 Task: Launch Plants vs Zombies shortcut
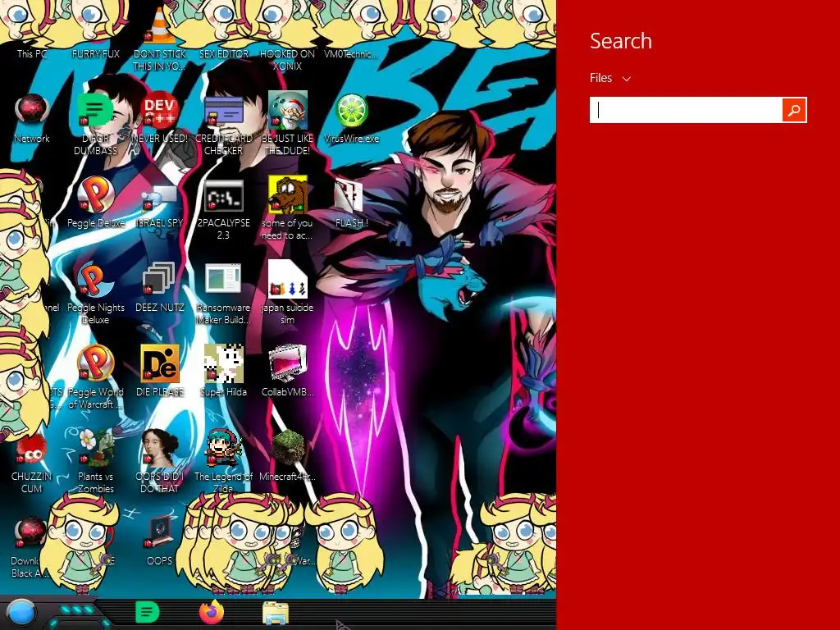[x=96, y=461]
